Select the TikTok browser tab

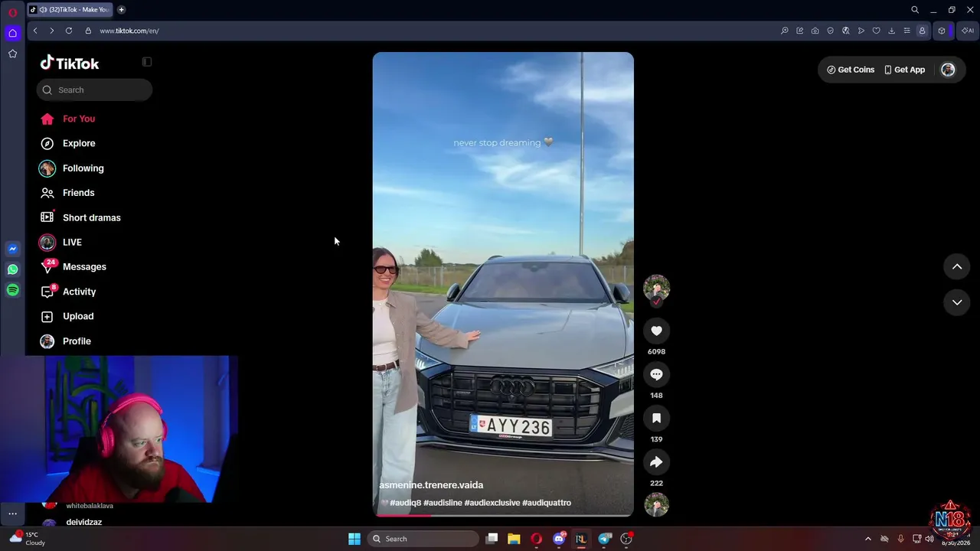(x=70, y=10)
